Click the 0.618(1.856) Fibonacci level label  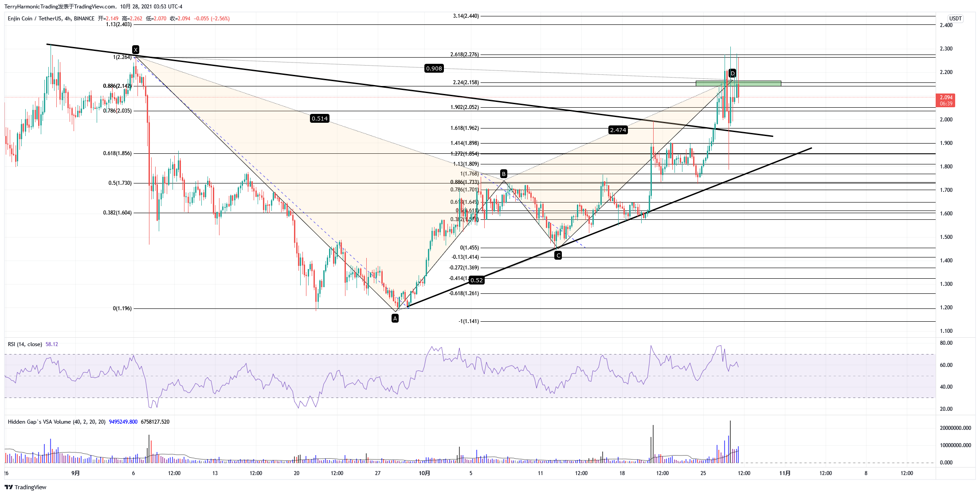click(x=118, y=153)
